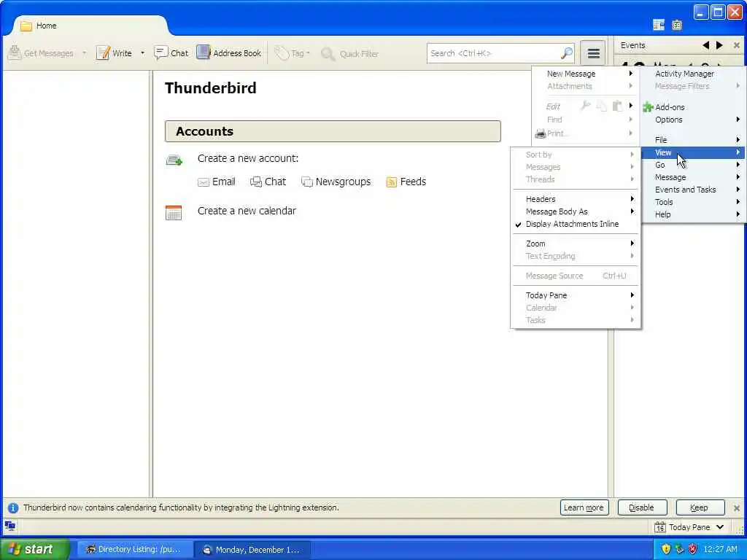Click the create new account mail icon
Screen dimensions: 747x560
point(174,160)
